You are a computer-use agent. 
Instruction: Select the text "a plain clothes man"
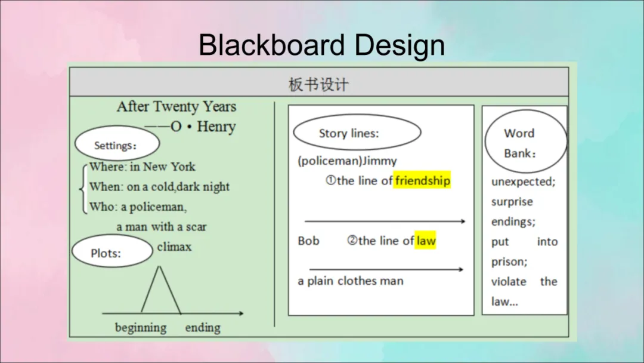(x=351, y=281)
